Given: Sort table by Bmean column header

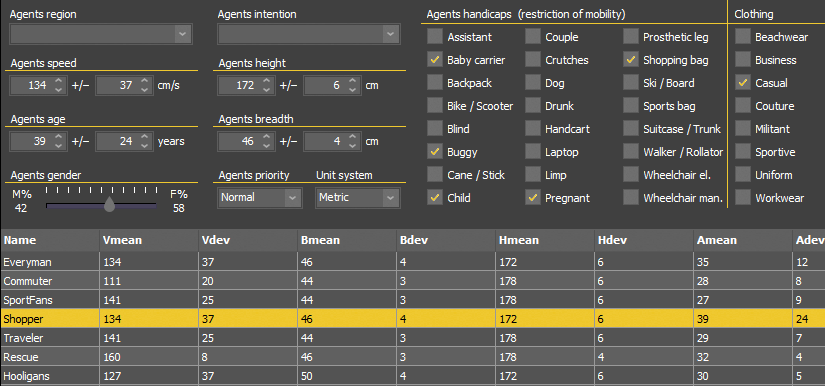Looking at the screenshot, I should tap(347, 240).
